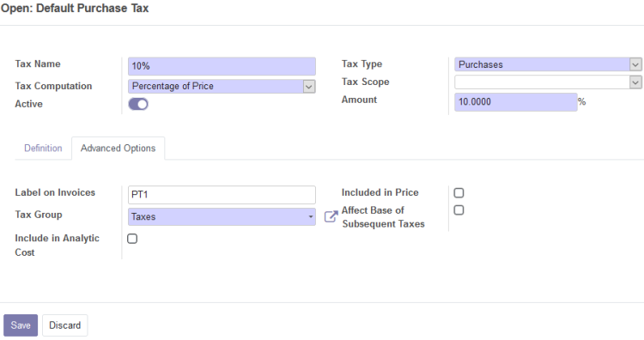The height and width of the screenshot is (340, 644).
Task: Check the Included in Price box
Action: [x=459, y=193]
